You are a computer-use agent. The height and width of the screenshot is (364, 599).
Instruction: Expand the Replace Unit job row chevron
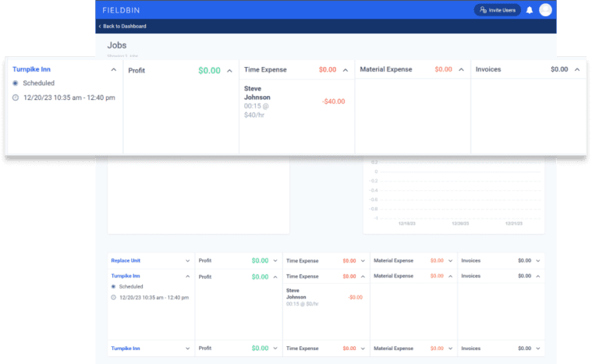tap(187, 260)
